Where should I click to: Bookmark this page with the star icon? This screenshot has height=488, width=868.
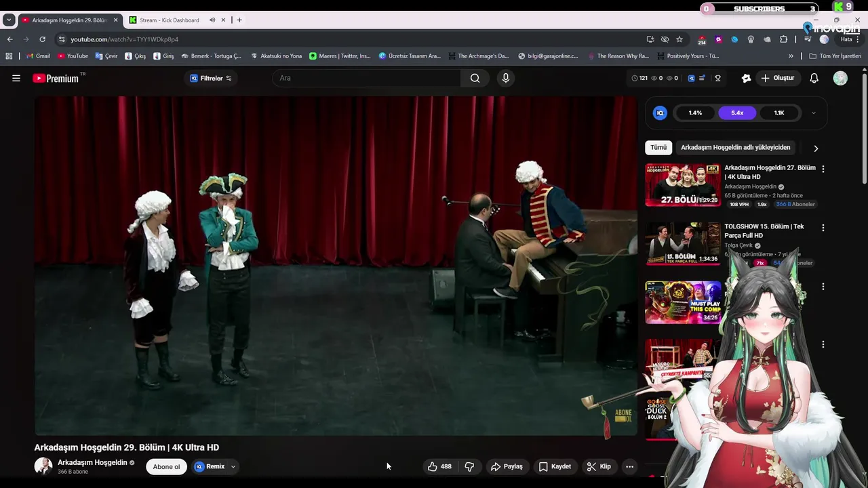click(x=679, y=39)
